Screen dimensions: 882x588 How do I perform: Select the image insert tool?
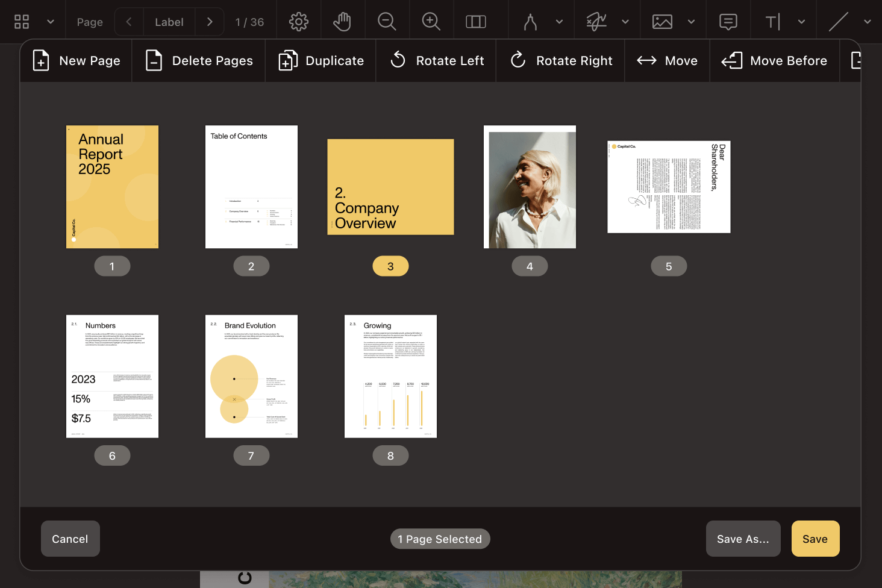pyautogui.click(x=662, y=22)
